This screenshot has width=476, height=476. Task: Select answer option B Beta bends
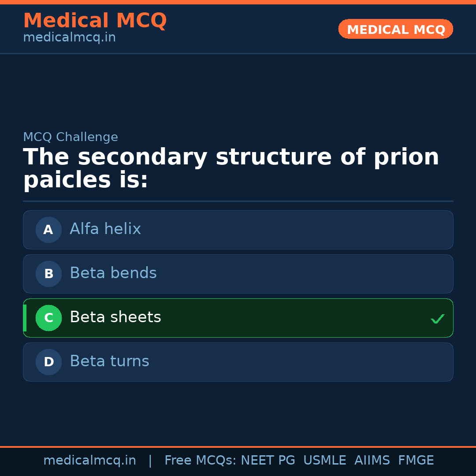click(238, 274)
